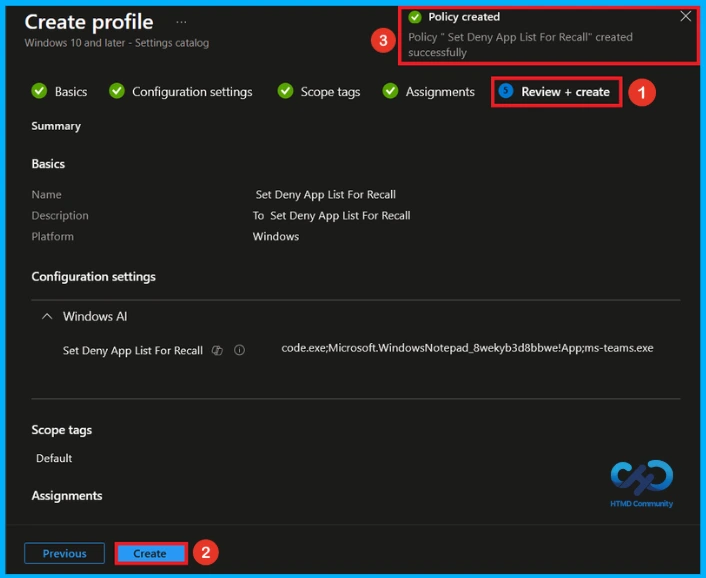Click the Set Deny App List For Recall setting label

click(x=133, y=351)
